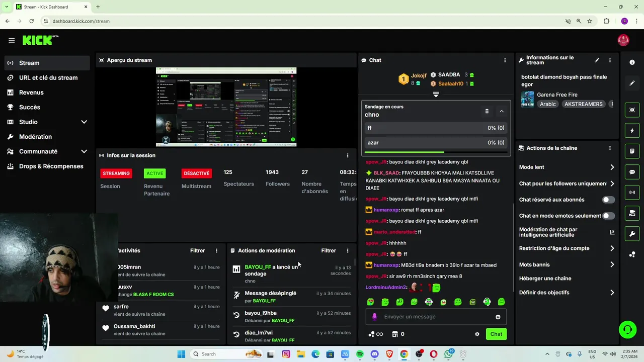Click Filtrer in the Activités panel
The height and width of the screenshot is (362, 644).
tap(197, 250)
